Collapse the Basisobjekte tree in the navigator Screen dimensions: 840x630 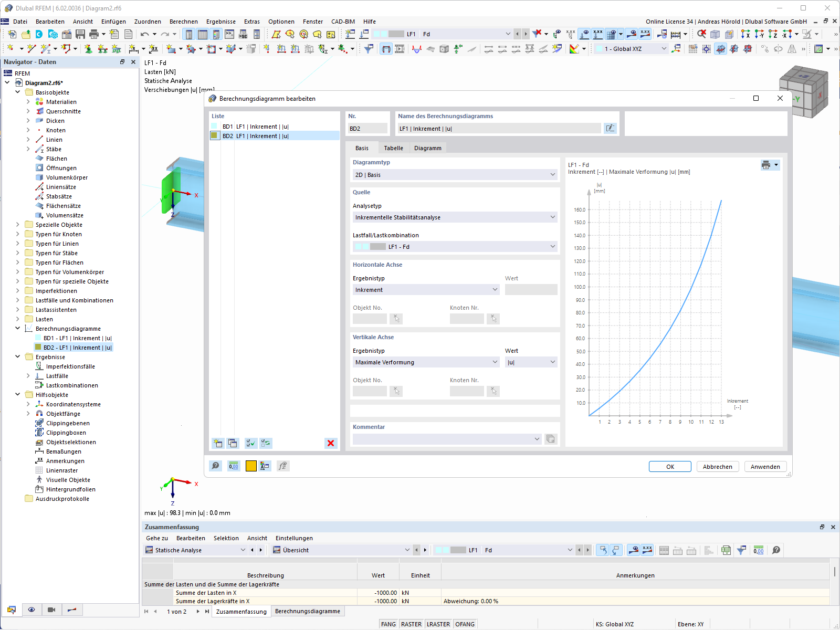[x=17, y=92]
